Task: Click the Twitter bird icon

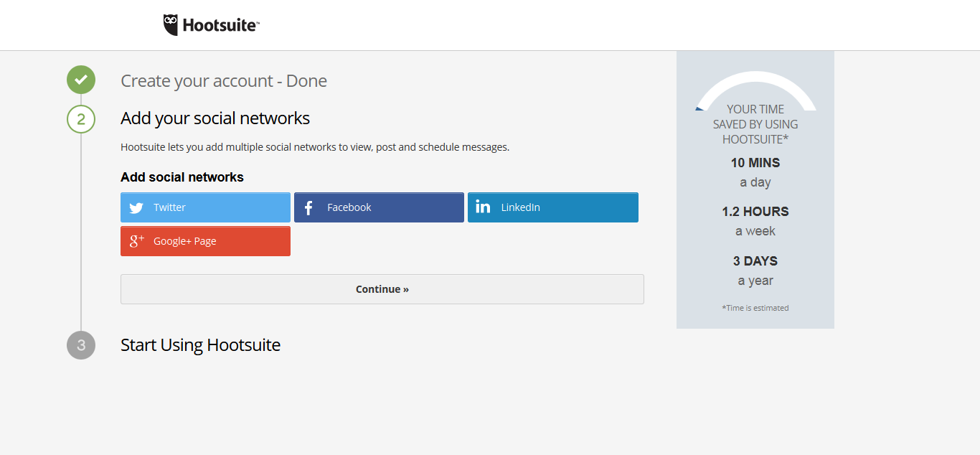Action: [x=136, y=208]
